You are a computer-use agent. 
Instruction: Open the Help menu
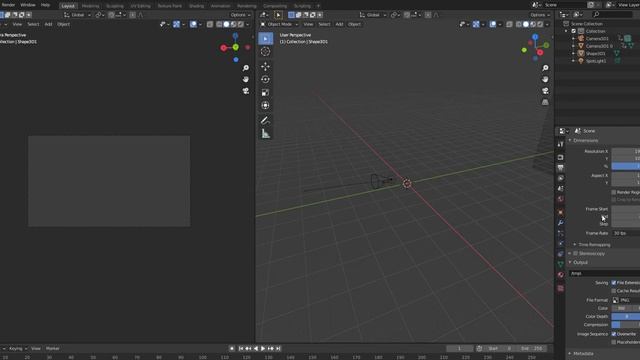tap(45, 5)
